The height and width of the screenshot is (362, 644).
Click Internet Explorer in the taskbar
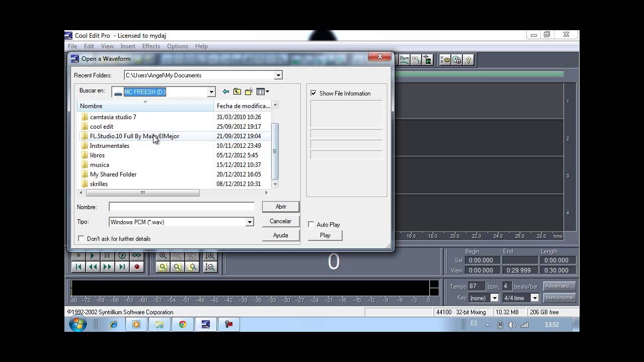[113, 324]
